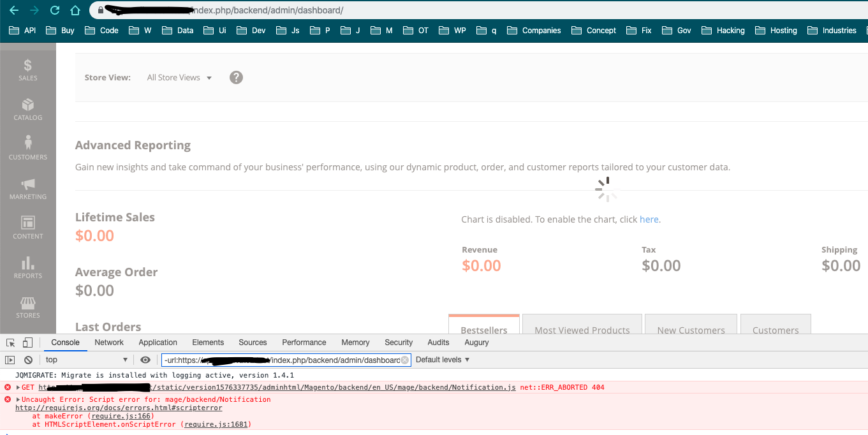
Task: Select the Customers dashboard tab
Action: [776, 324]
